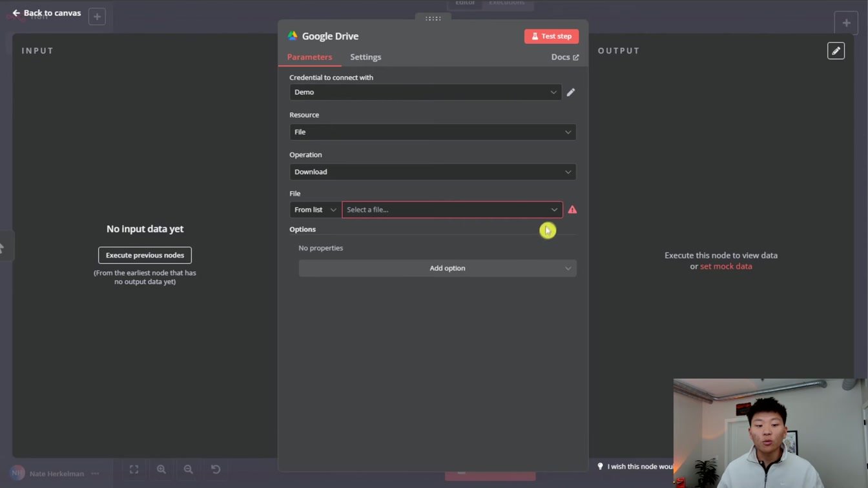Expand the Add option menu
868x488 pixels.
437,268
